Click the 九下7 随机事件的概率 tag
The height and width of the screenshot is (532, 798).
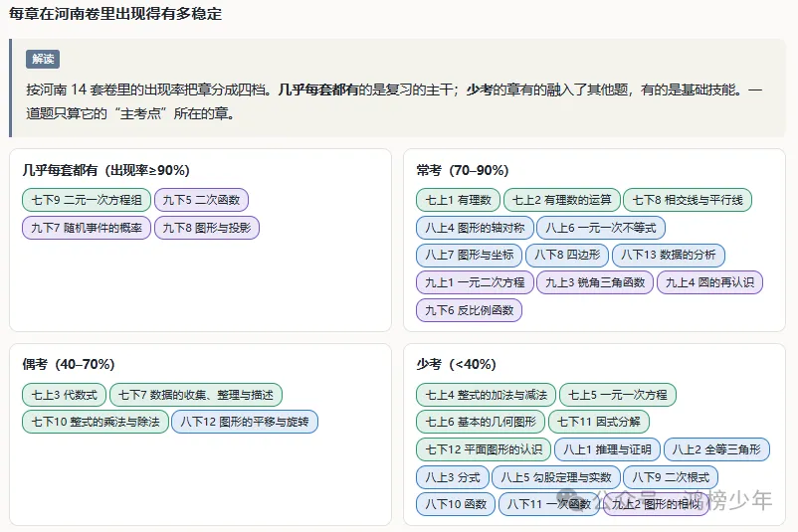[x=87, y=228]
